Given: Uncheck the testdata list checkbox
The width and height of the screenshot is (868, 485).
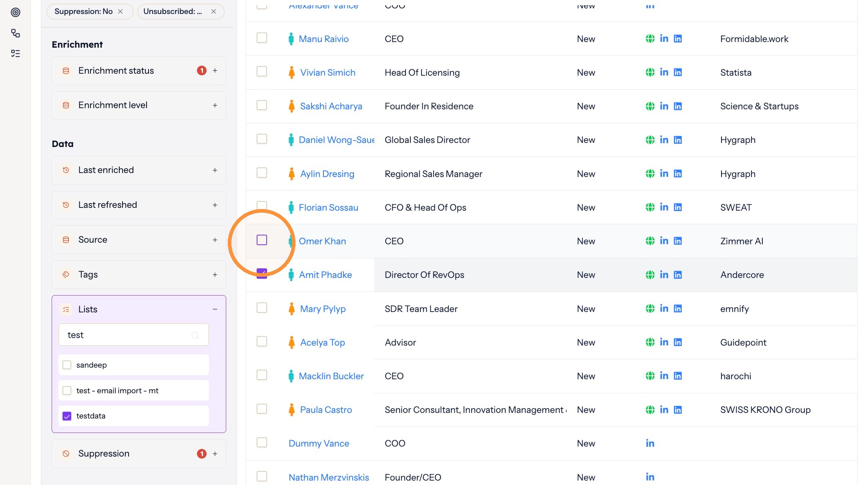Looking at the screenshot, I should pos(67,416).
